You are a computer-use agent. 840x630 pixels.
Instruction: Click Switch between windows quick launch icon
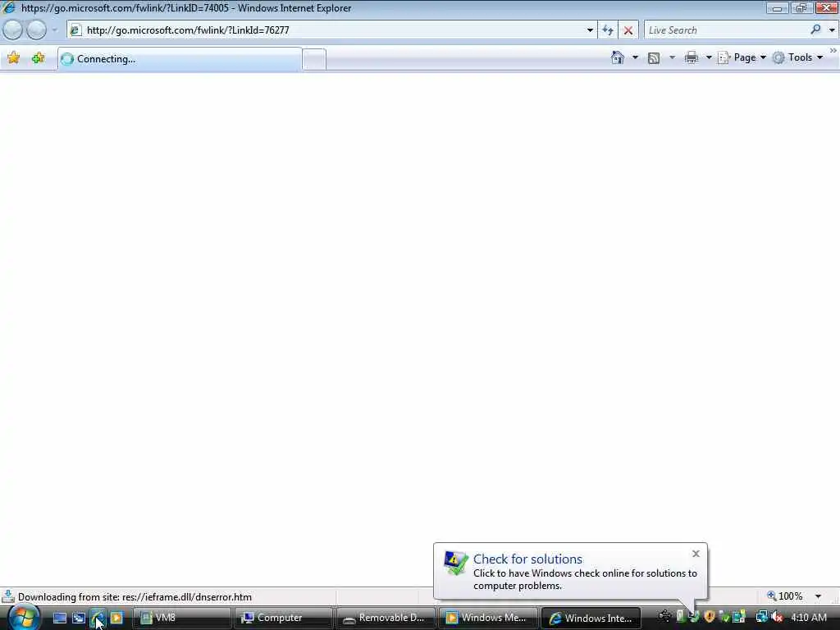point(79,618)
